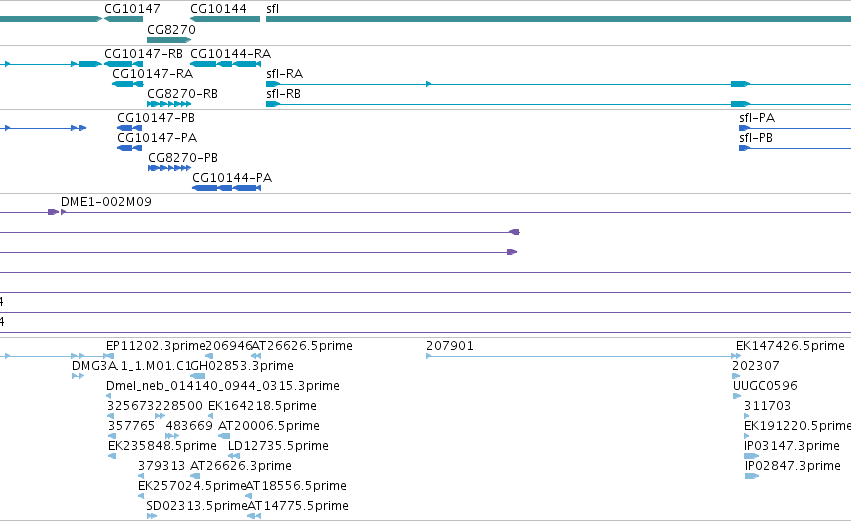Select the CG10147 gene label
The width and height of the screenshot is (851, 521).
coord(132,9)
